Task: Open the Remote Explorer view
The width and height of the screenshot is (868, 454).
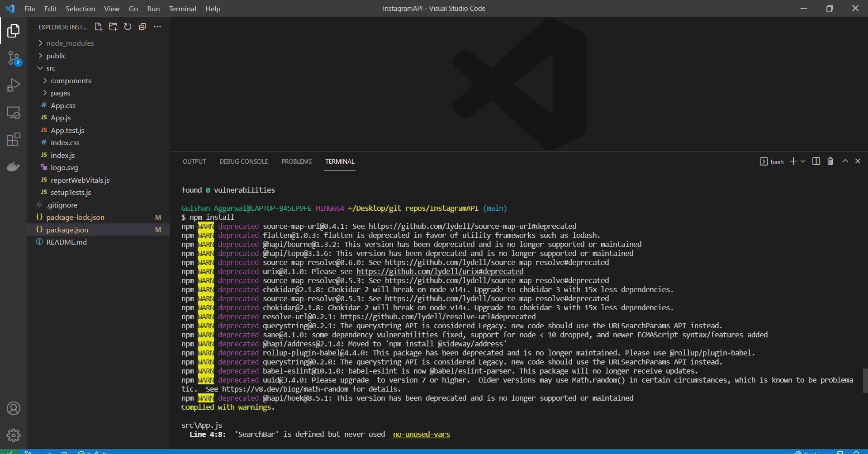Action: pyautogui.click(x=14, y=113)
